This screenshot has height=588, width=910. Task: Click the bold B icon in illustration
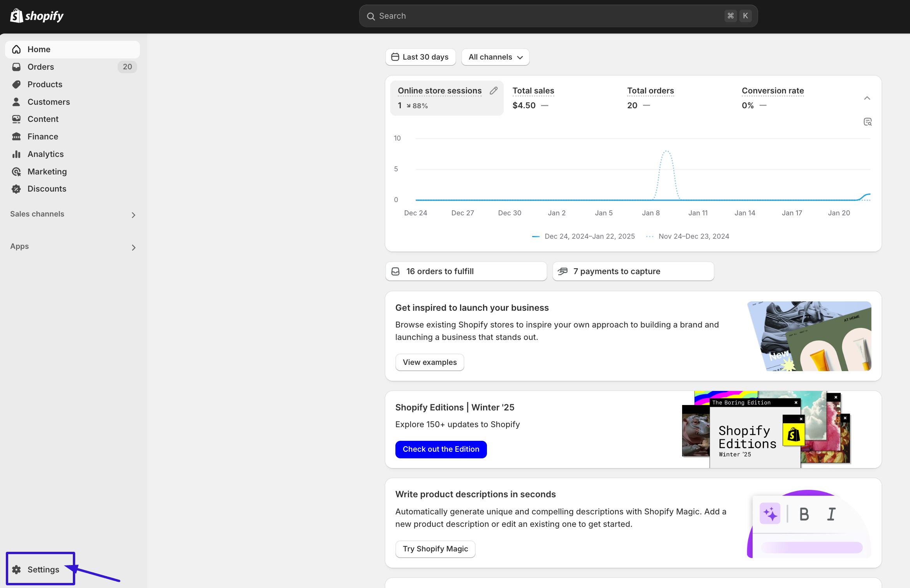click(804, 514)
